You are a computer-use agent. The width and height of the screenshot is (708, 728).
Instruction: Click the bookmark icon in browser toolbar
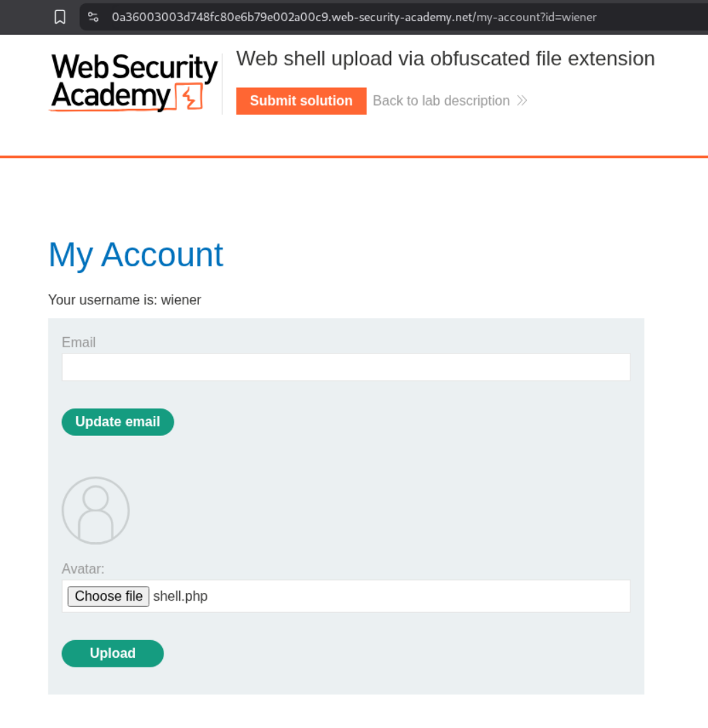pos(60,17)
